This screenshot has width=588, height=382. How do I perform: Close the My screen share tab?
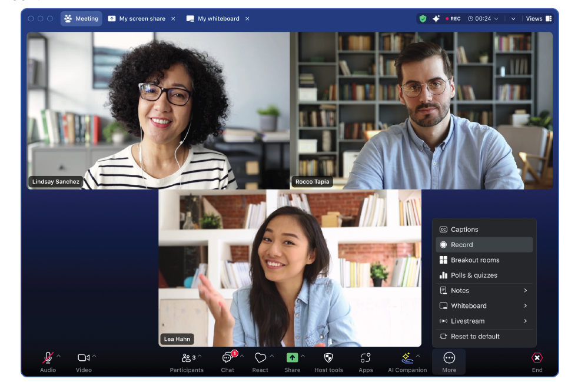click(x=173, y=19)
